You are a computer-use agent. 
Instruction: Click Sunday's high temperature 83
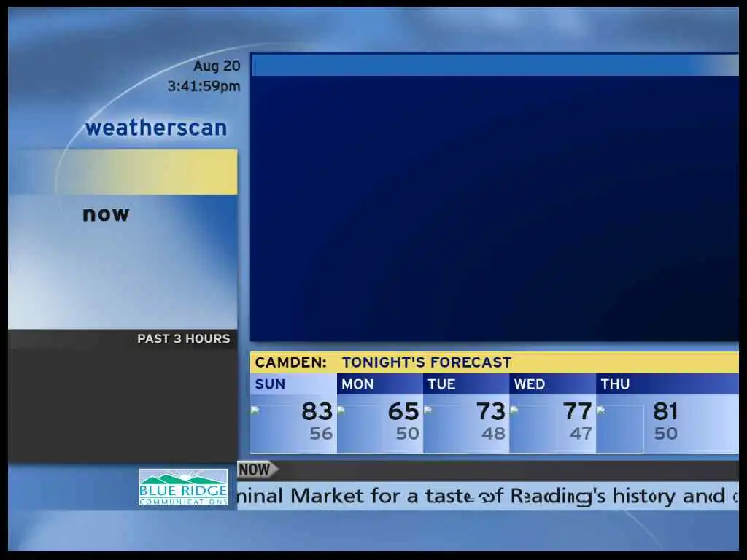click(x=317, y=411)
